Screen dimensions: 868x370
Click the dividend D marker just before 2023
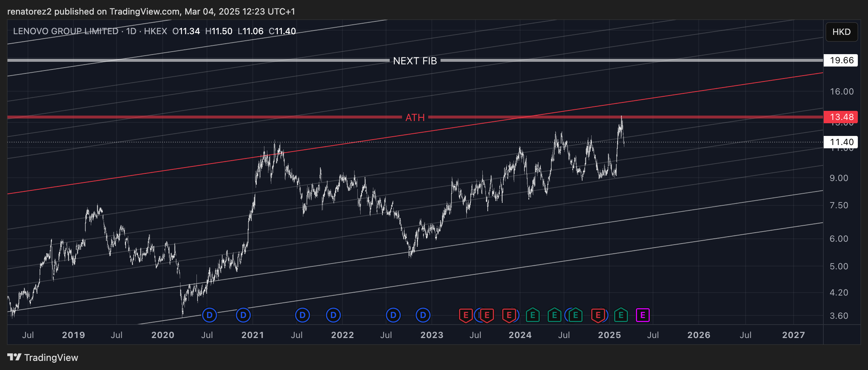(x=423, y=315)
